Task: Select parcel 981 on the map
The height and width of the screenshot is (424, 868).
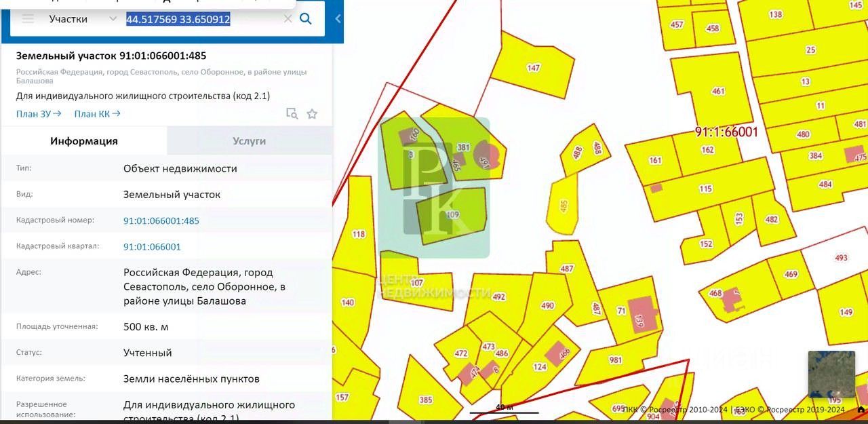Action: coord(616,360)
